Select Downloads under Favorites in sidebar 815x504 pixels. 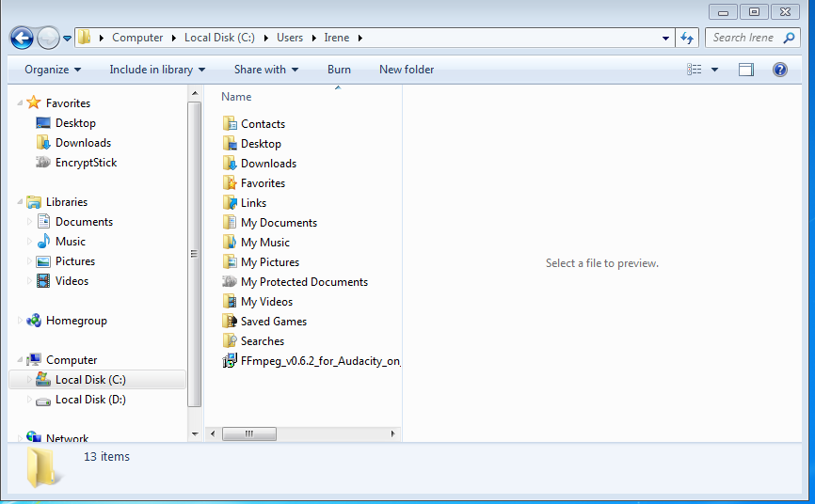tap(83, 143)
